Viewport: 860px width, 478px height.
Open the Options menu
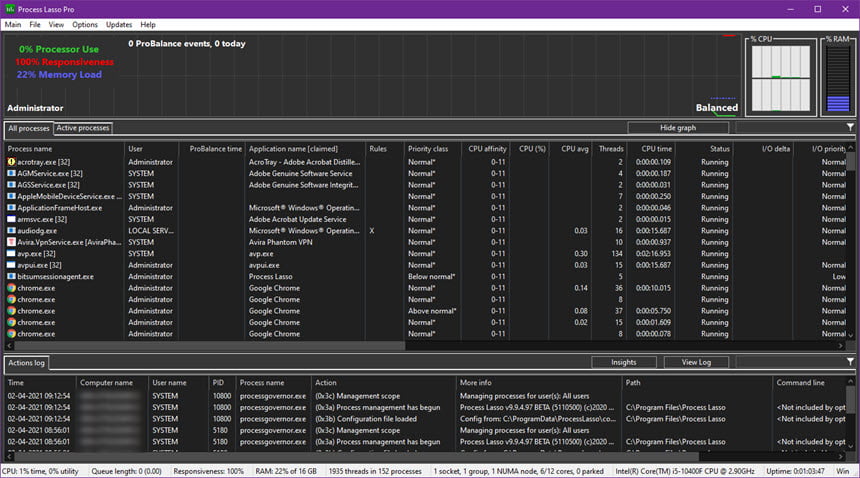pyautogui.click(x=84, y=25)
